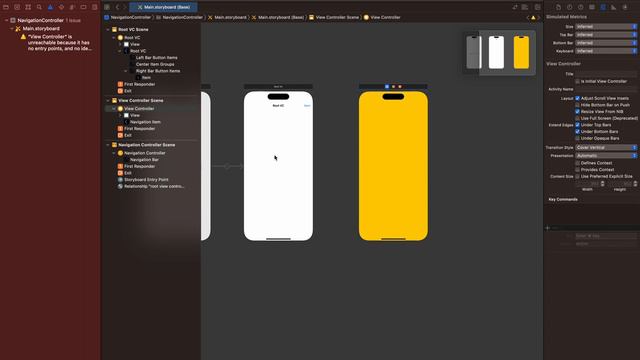Enable Defines Context option
The image size is (640, 360).
click(577, 163)
